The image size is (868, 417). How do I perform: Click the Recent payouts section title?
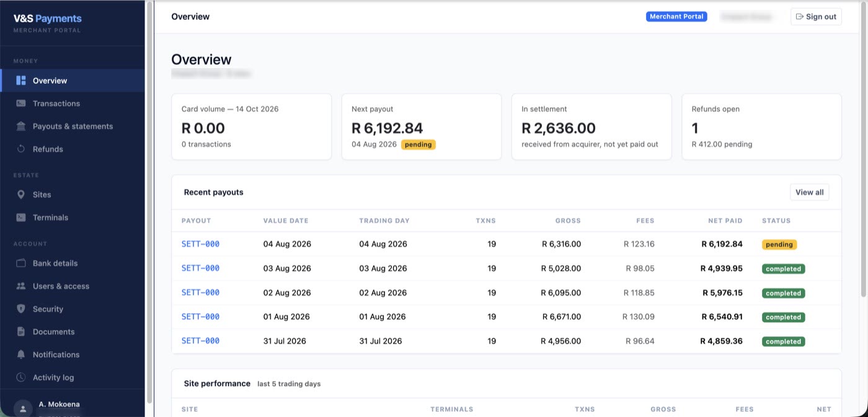(214, 192)
